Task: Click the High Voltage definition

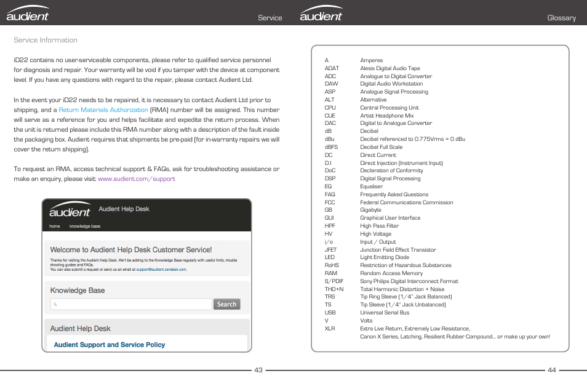Action: click(376, 234)
